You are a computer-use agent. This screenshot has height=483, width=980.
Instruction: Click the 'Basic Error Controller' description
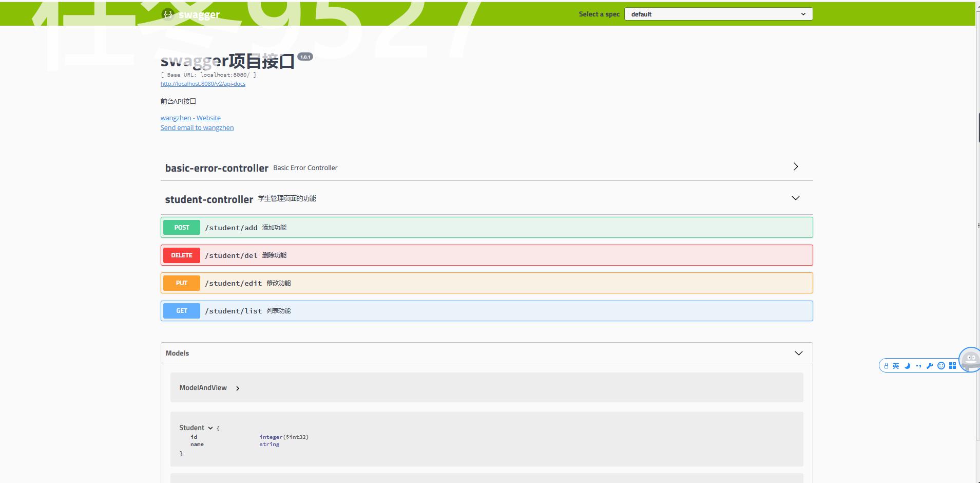[305, 168]
